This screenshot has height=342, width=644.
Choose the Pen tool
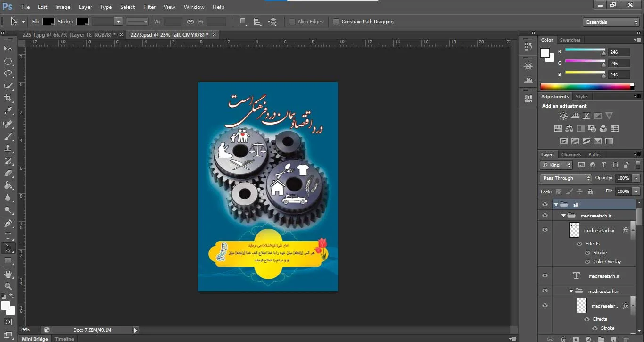8,224
